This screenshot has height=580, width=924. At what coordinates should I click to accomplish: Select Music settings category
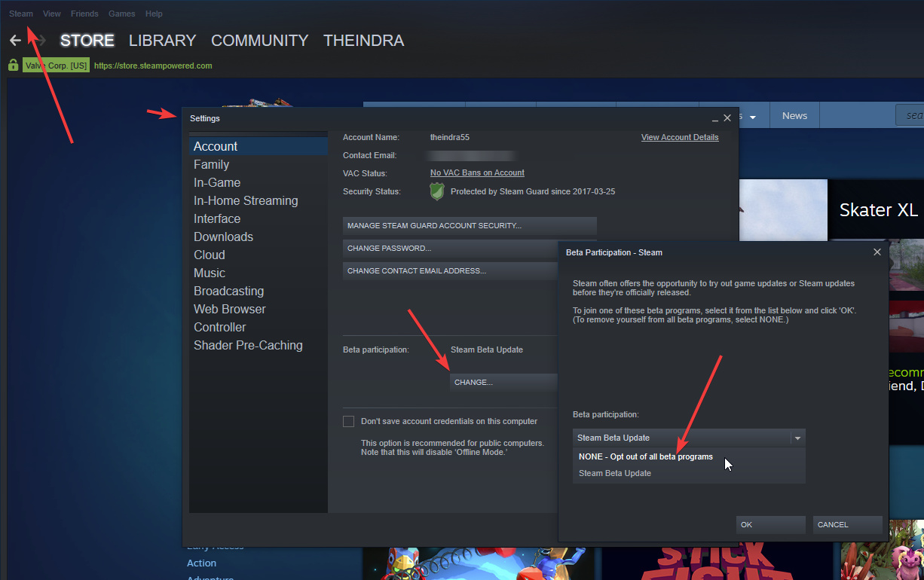pyautogui.click(x=259, y=273)
